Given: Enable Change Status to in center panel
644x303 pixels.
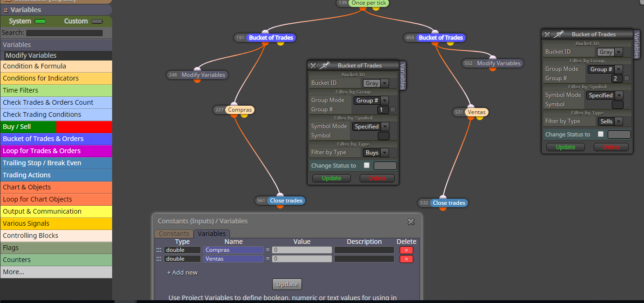Looking at the screenshot, I should coord(367,166).
